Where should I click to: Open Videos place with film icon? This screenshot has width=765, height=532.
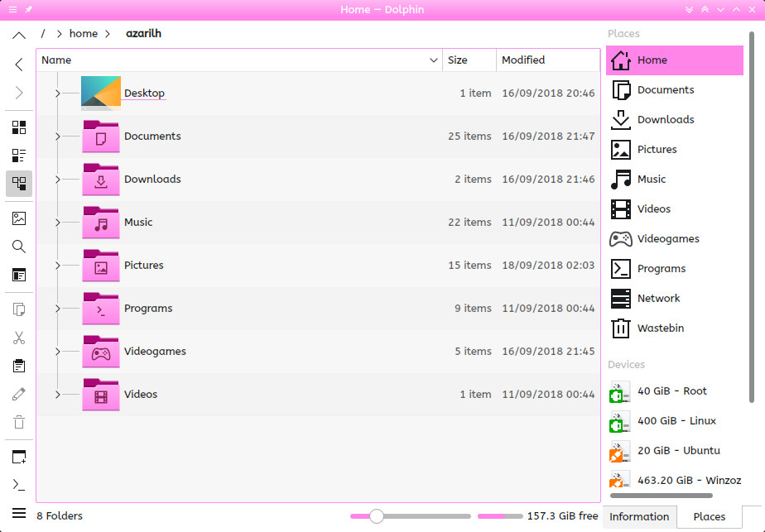click(x=675, y=209)
